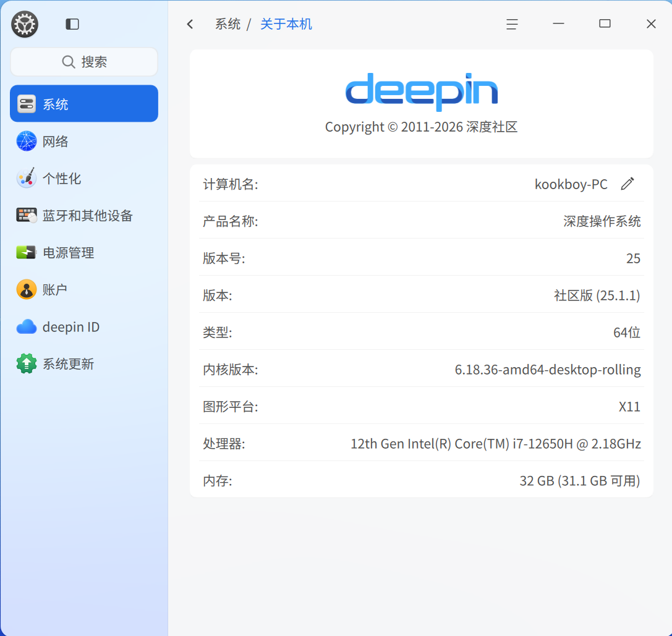Viewport: 672px width, 636px height.
Task: Open 个性化 settings
Action: [84, 178]
